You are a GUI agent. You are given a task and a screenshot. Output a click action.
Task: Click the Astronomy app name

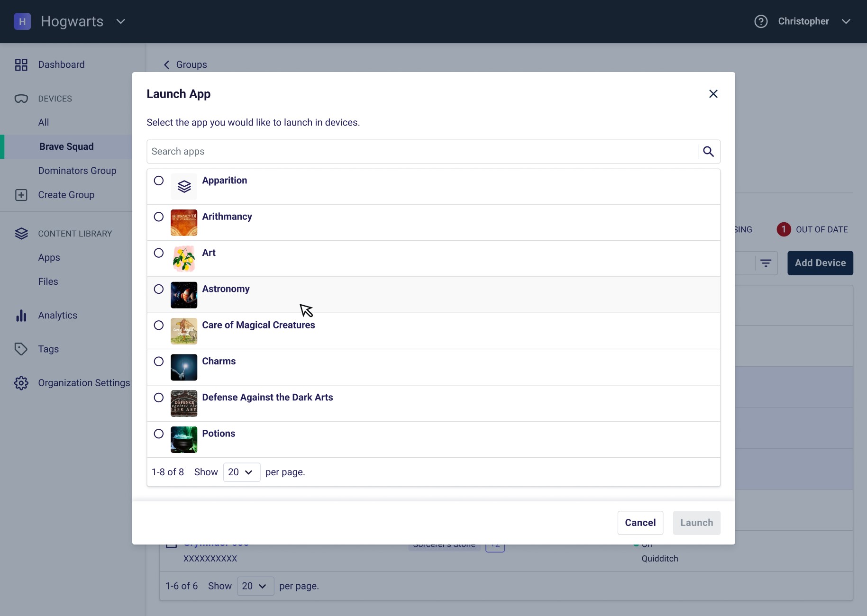(226, 289)
